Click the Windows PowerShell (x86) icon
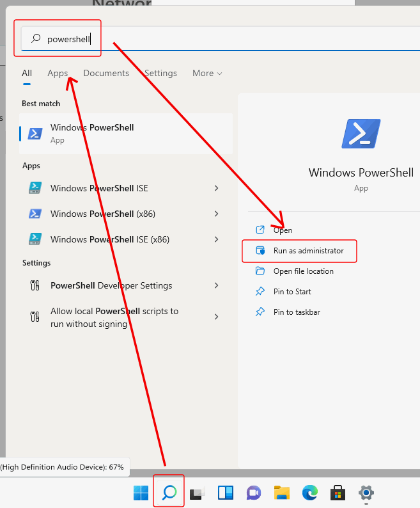Screen dimensions: 420x508 pos(35,214)
